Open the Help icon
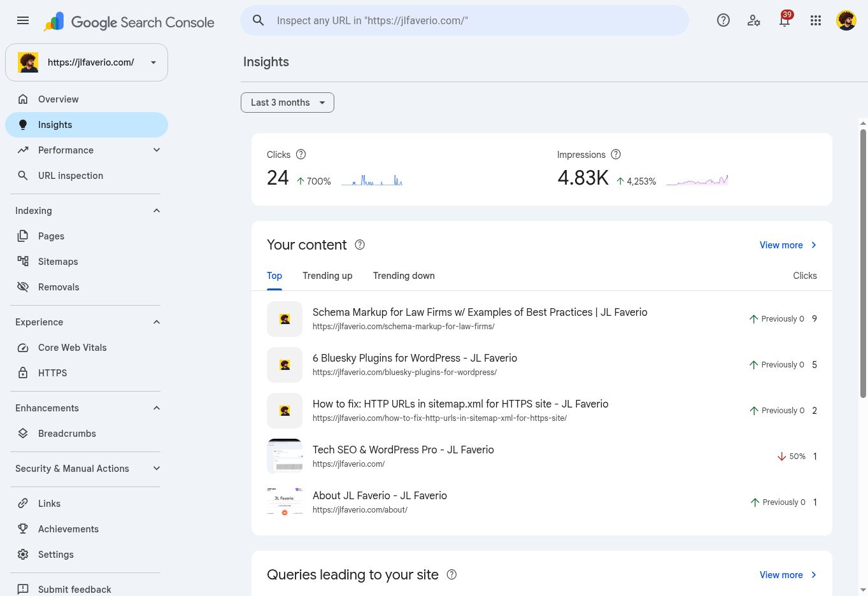 723,20
